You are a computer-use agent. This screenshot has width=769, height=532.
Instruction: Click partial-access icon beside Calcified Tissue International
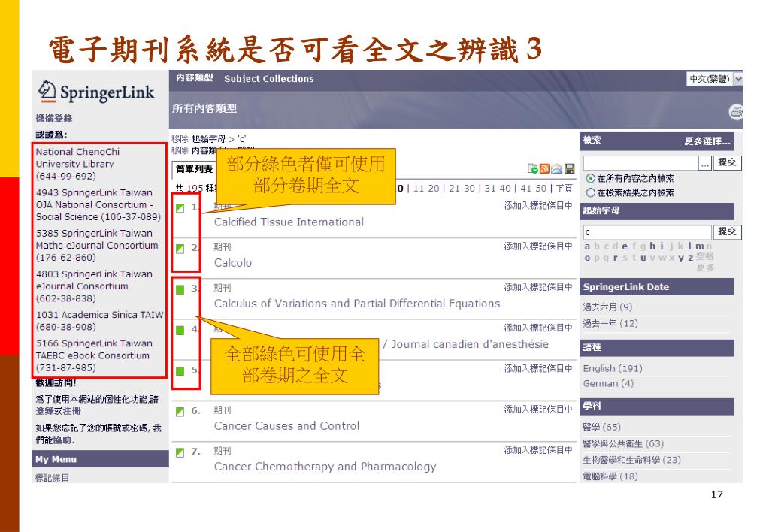click(x=180, y=208)
